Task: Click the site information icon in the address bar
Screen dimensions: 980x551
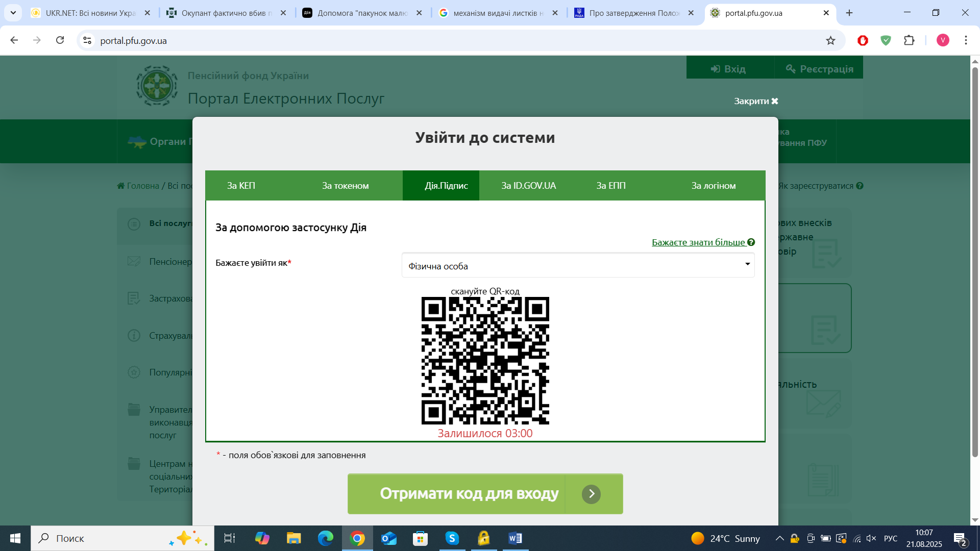Action: 87,40
